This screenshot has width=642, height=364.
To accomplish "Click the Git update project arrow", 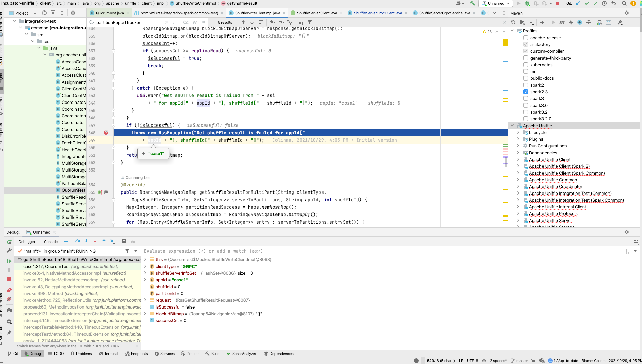I will (578, 3).
